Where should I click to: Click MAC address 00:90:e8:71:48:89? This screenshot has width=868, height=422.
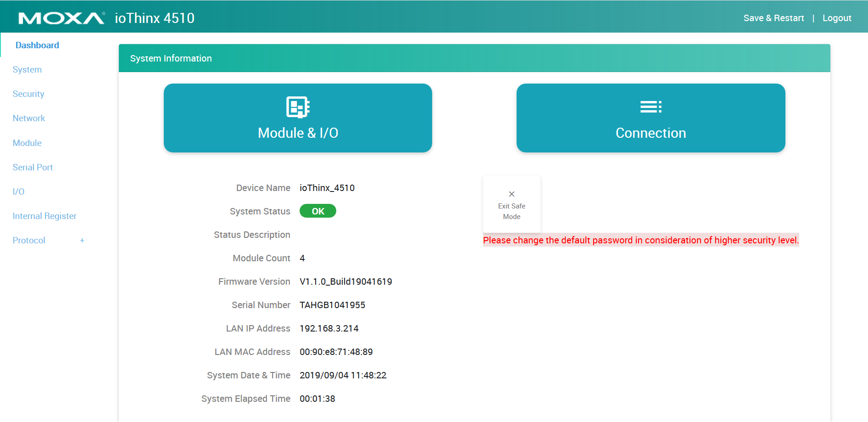(336, 352)
